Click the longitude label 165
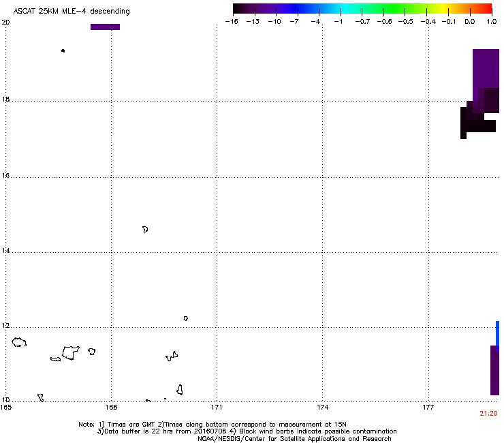This screenshot has height=443, width=504. pos(5,408)
